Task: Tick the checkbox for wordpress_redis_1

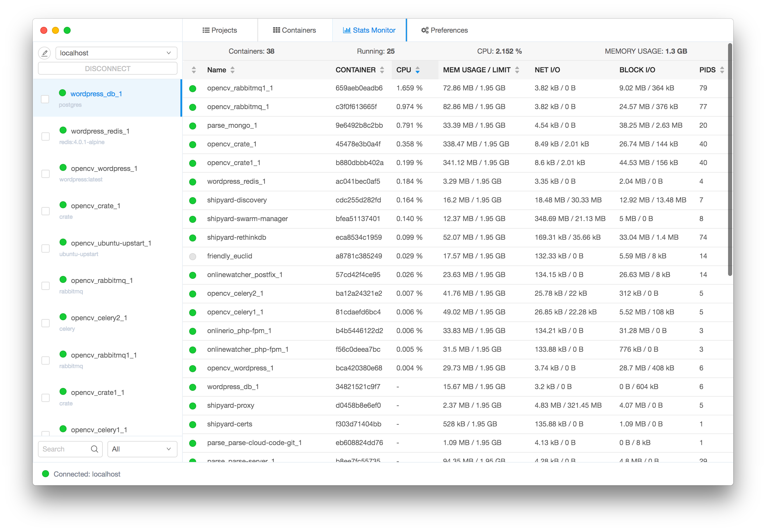Action: (45, 137)
